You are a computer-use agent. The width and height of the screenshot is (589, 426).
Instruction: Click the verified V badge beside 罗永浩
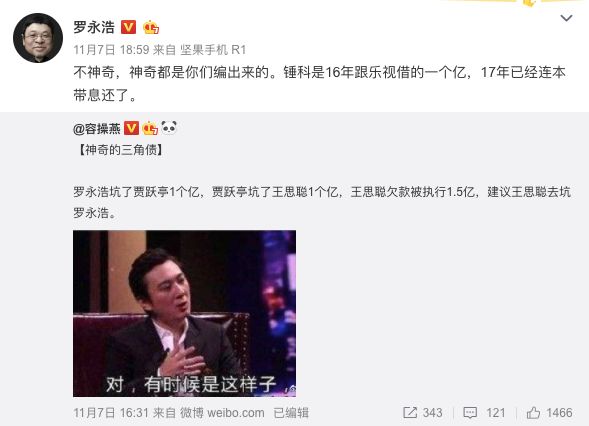tap(128, 27)
